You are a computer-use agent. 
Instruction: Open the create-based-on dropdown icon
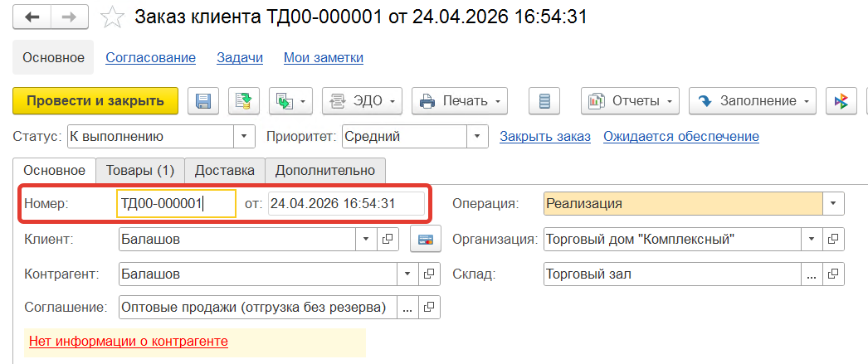[291, 100]
